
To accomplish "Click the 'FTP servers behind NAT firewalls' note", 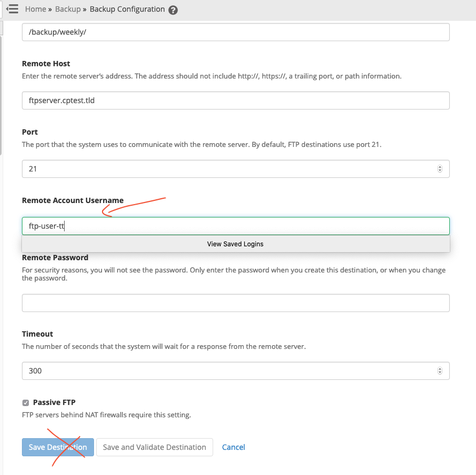I will (x=106, y=415).
